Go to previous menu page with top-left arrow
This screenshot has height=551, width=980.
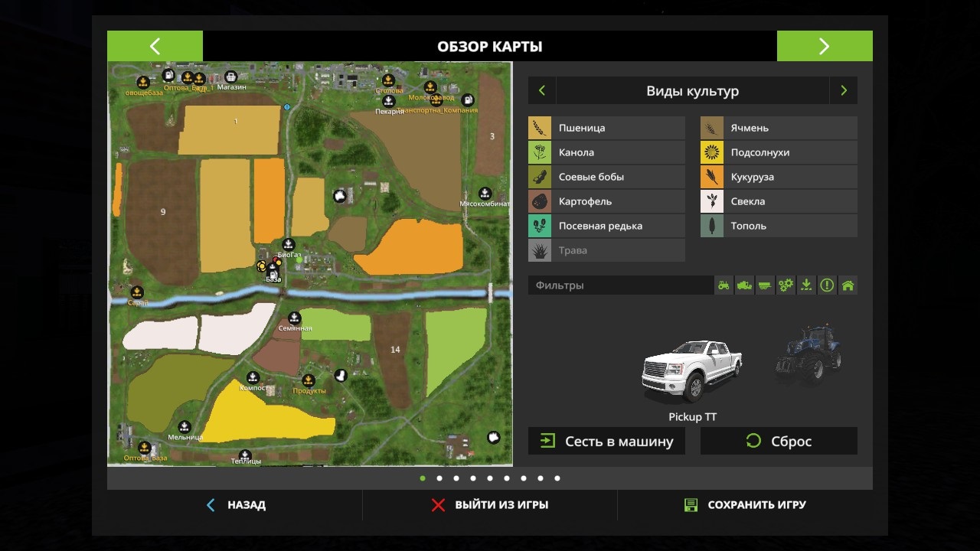(x=155, y=46)
